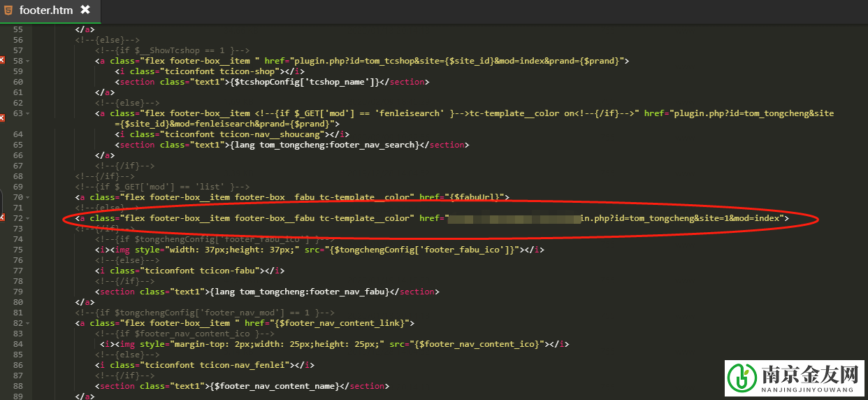This screenshot has width=868, height=400.
Task: Click the error marker beside line 58
Action: (2, 61)
